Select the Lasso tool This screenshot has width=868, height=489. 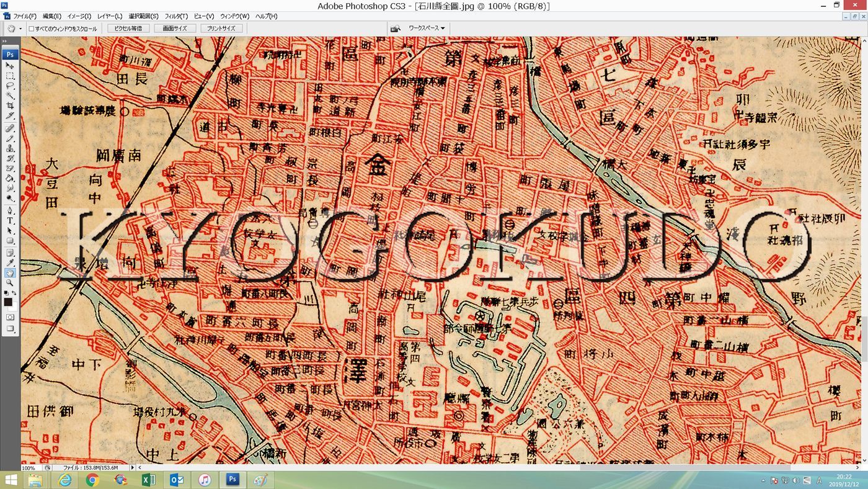coord(10,86)
